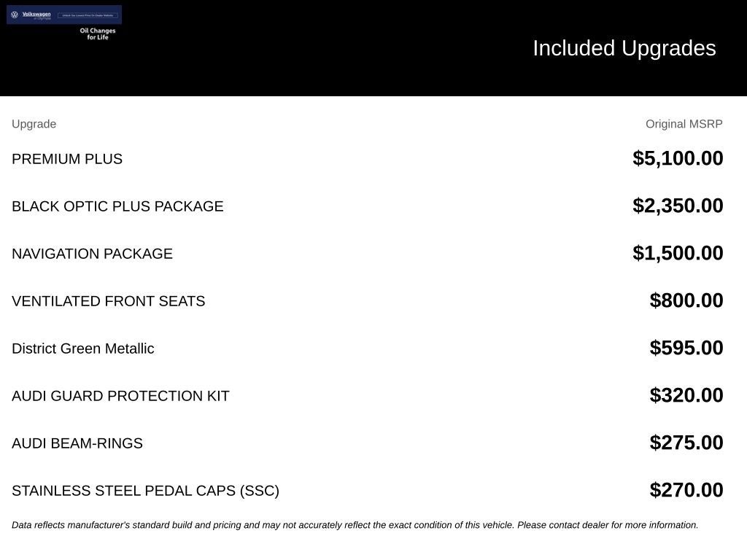Click the $1,500.00 price value
Image resolution: width=747 pixels, height=560 pixels.
678,253
